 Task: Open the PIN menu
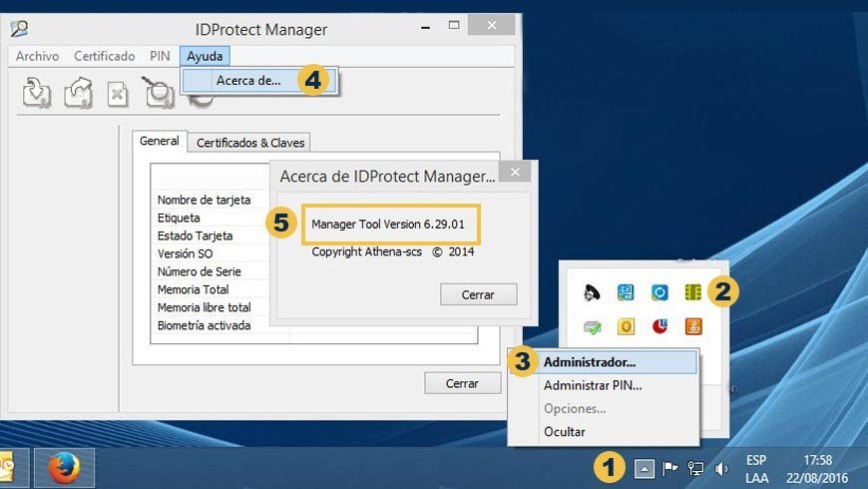[160, 56]
